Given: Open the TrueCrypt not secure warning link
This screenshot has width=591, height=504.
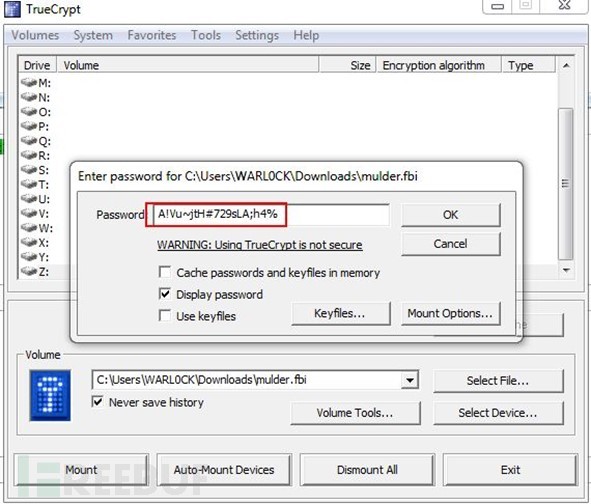Looking at the screenshot, I should [x=260, y=245].
